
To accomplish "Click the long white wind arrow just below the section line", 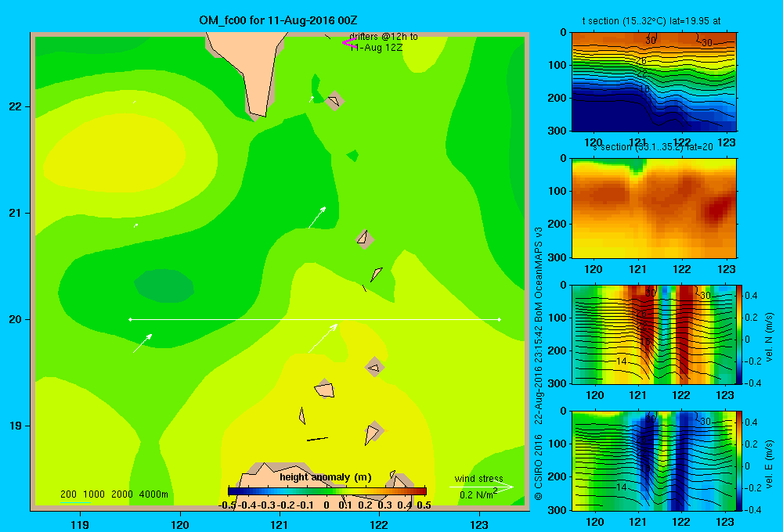I will pyautogui.click(x=323, y=338).
